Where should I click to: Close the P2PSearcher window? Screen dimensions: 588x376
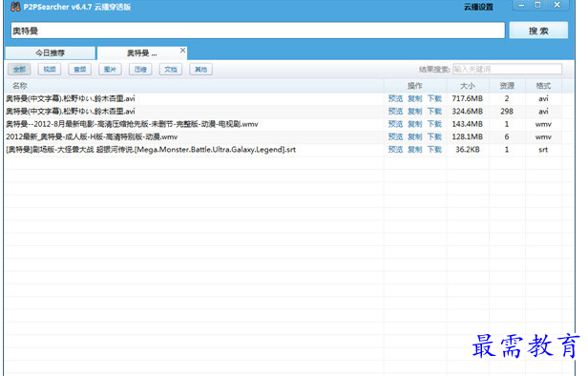557,5
